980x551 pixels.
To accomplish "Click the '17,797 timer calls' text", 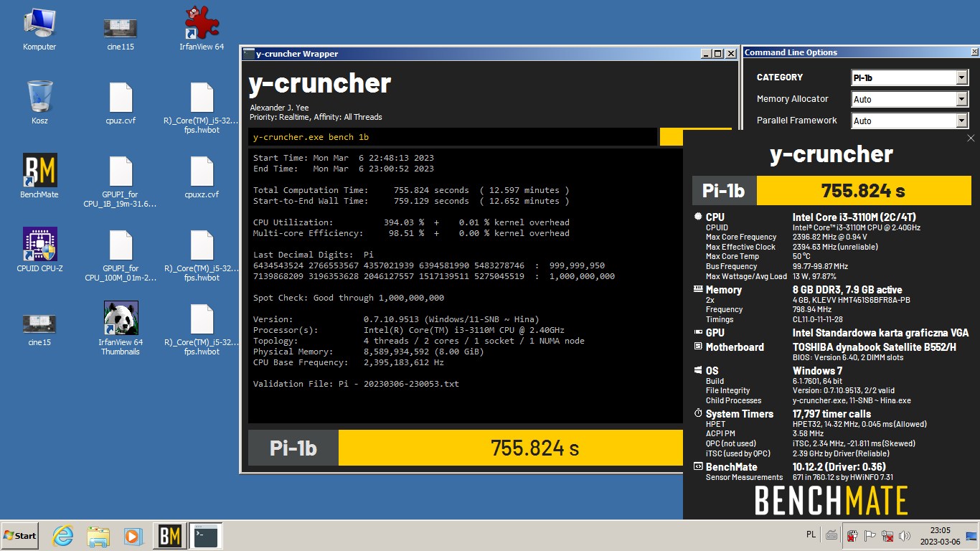I will click(831, 414).
